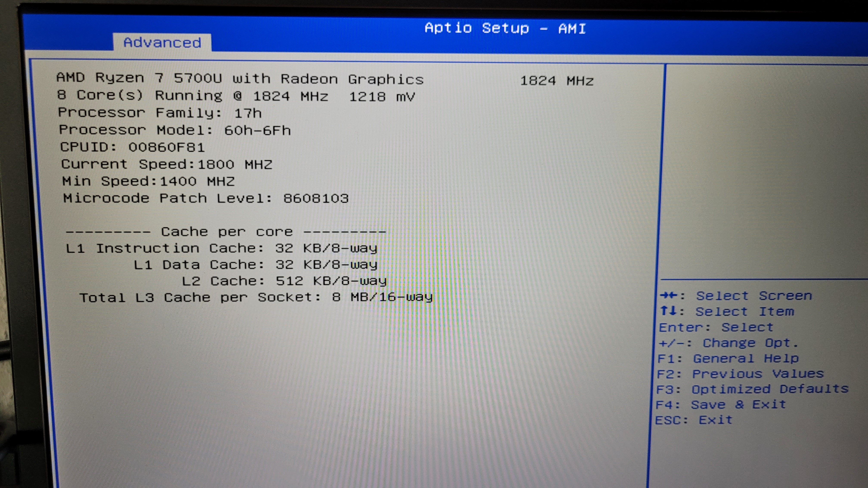Click AMD Ryzen 7 5700U processor name line
This screenshot has width=868, height=488.
tap(240, 79)
